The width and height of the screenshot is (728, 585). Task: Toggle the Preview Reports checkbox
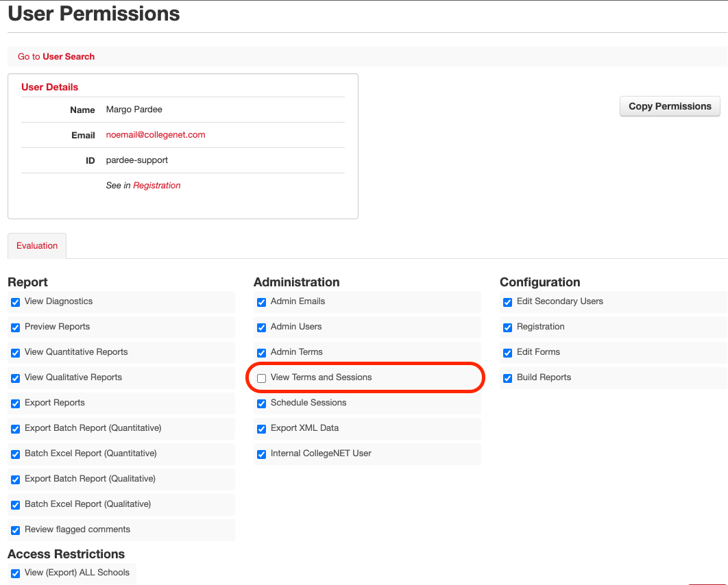[15, 327]
